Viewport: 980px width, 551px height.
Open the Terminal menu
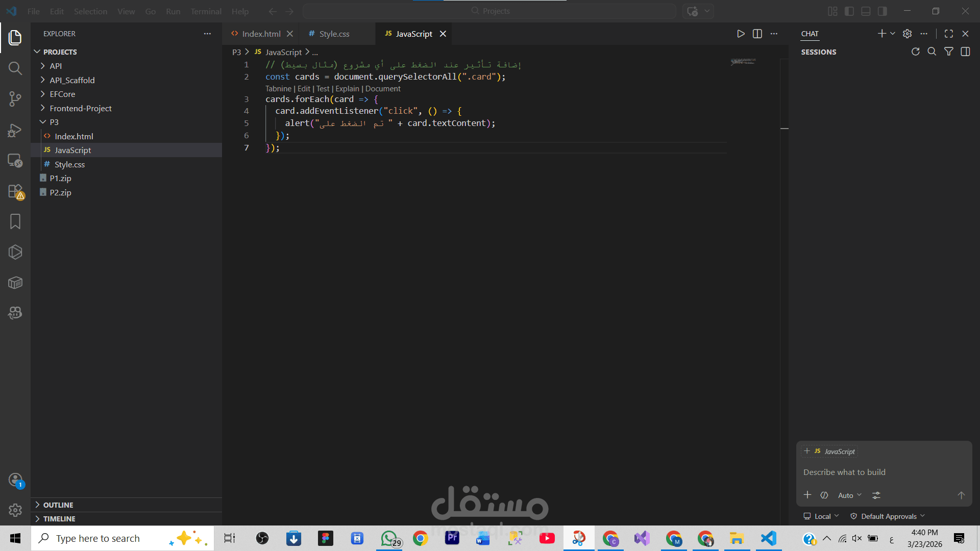(x=206, y=11)
